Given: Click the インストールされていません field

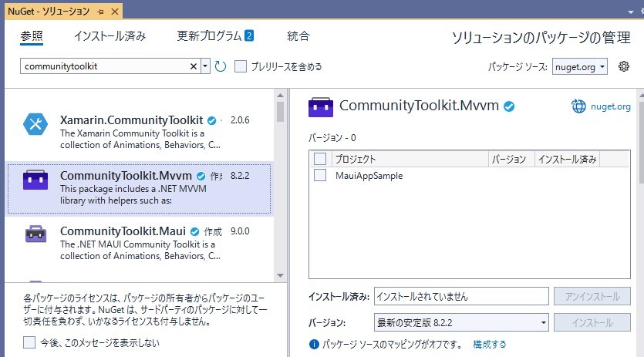Looking at the screenshot, I should 461,296.
